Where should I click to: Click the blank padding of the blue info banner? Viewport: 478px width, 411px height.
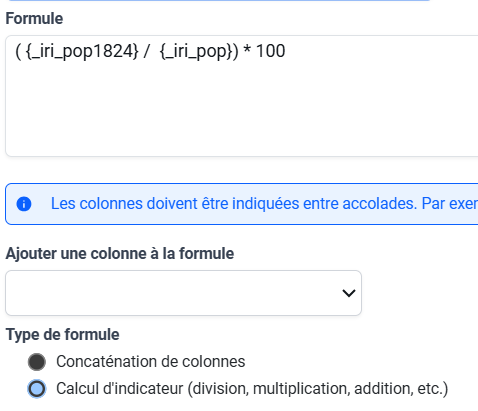[39, 221]
